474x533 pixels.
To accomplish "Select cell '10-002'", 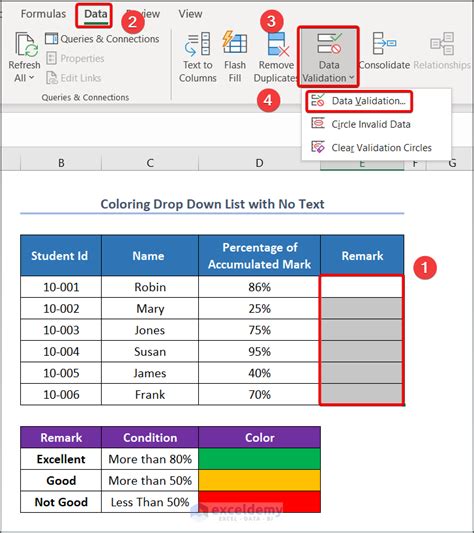I will pos(61,308).
